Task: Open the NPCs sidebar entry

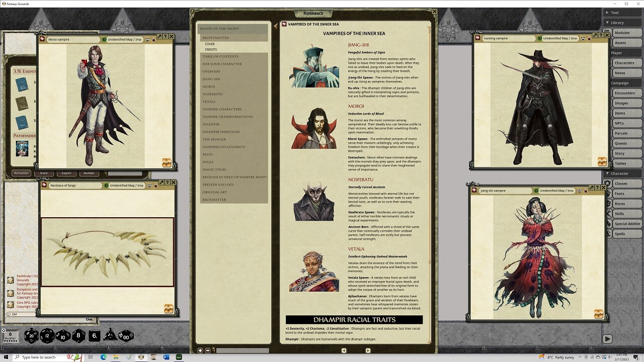Action: [625, 123]
